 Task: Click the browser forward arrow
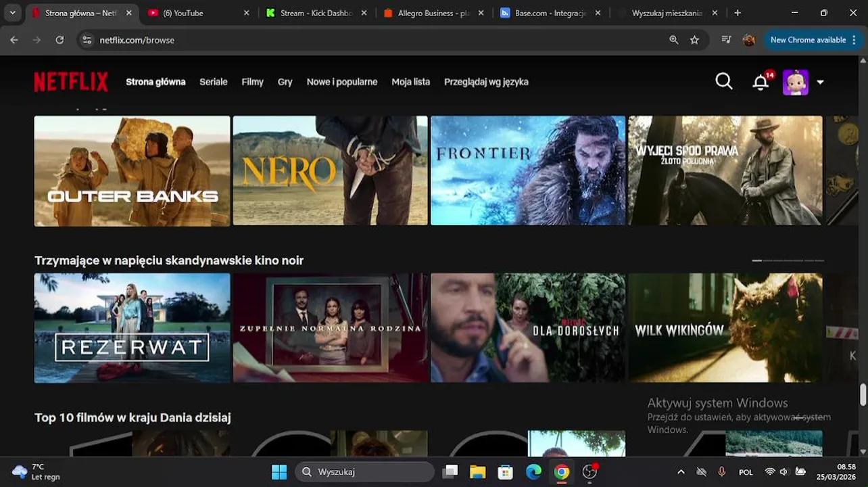tap(37, 40)
